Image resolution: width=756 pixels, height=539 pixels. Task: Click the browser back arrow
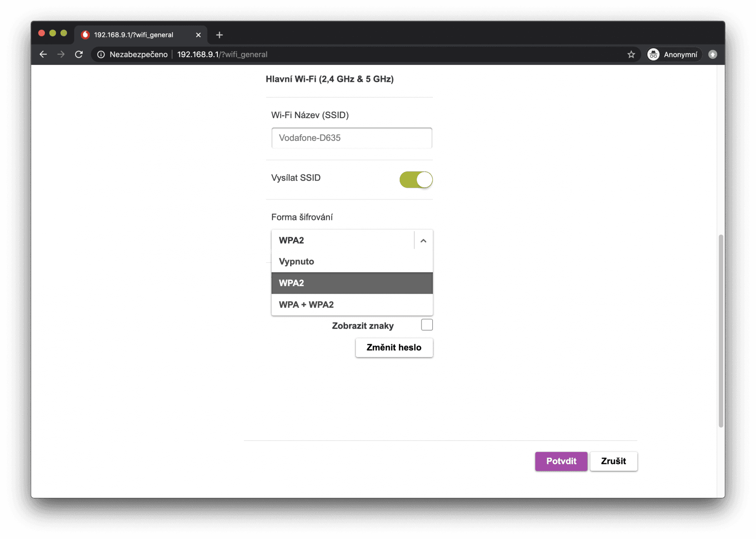(x=43, y=54)
